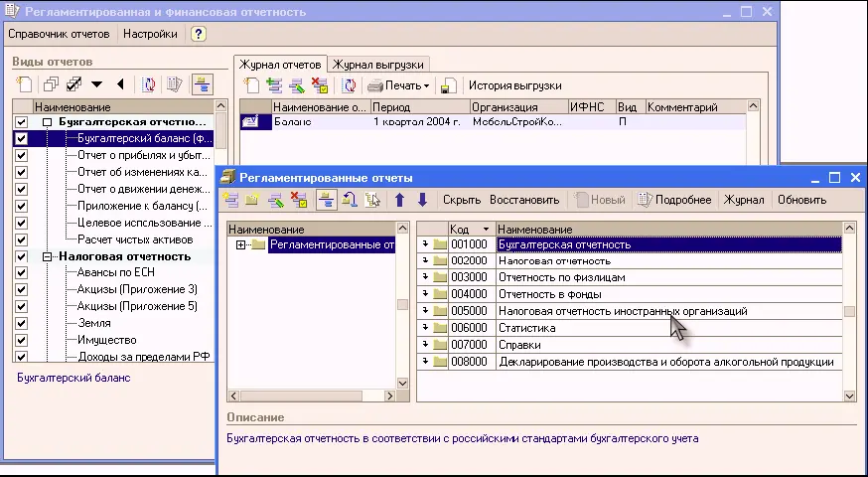Image resolution: width=868 pixels, height=477 pixels.
Task: Click red cross delete icon in Регламентированные отчеты toolbar
Action: coord(299,200)
